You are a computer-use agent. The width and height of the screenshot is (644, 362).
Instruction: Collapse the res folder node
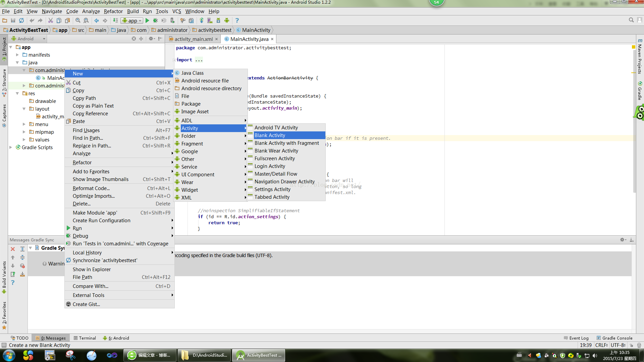click(17, 94)
